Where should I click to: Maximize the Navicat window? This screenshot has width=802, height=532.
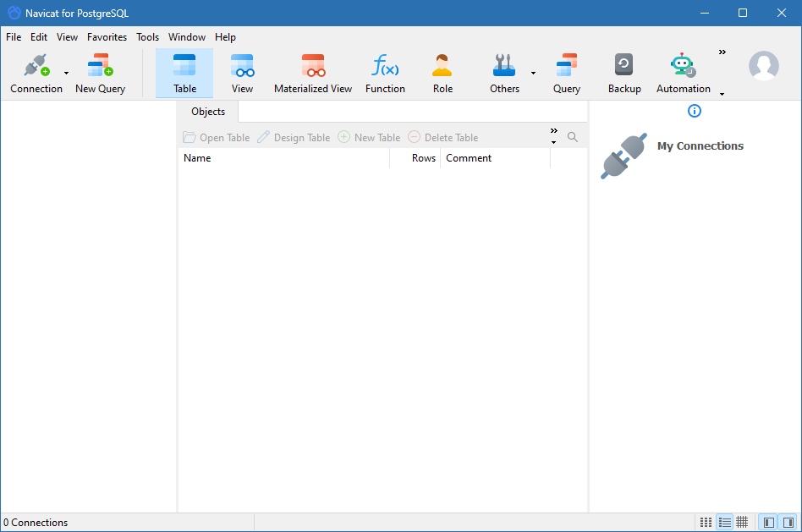coord(743,13)
